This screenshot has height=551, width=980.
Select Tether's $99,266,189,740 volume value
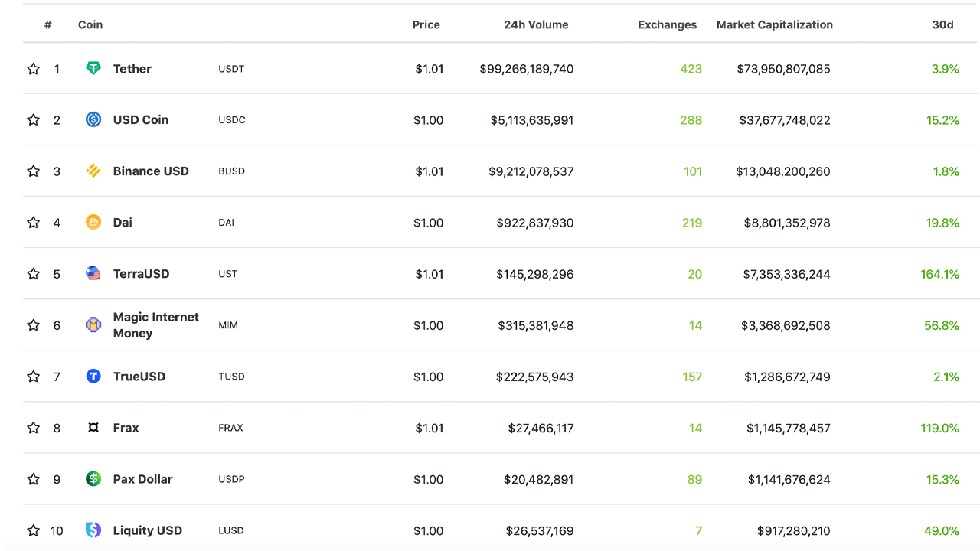(527, 69)
